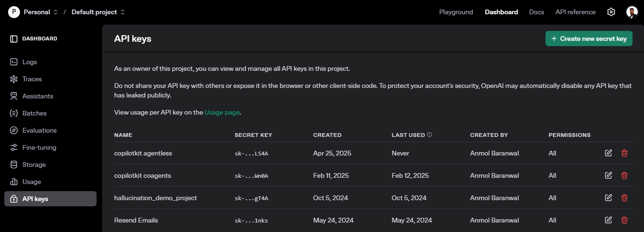Select the Evaluations sidebar item

50,130
